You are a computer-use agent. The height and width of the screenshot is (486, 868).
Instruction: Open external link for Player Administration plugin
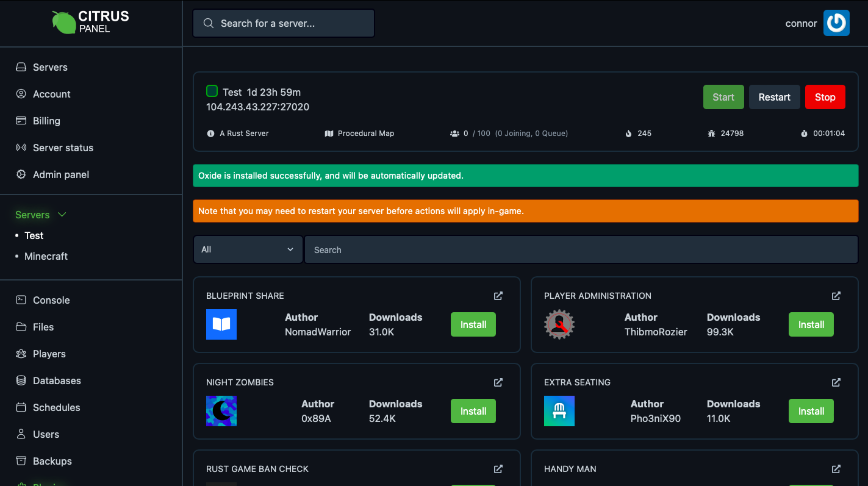836,296
